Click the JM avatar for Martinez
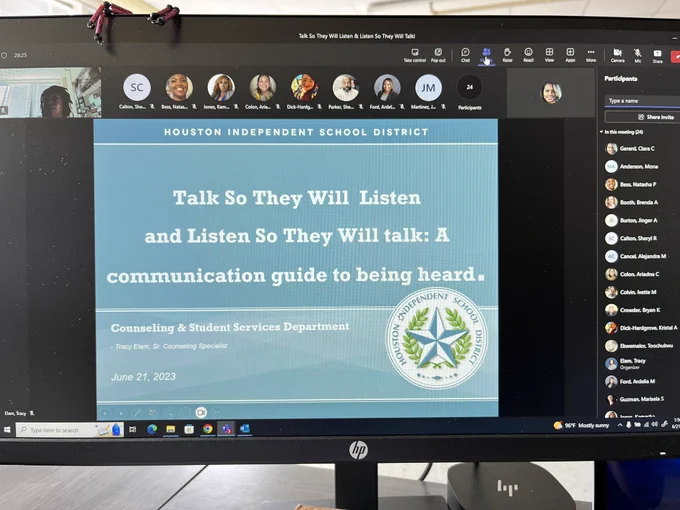Viewport: 680px width, 510px height. point(428,88)
